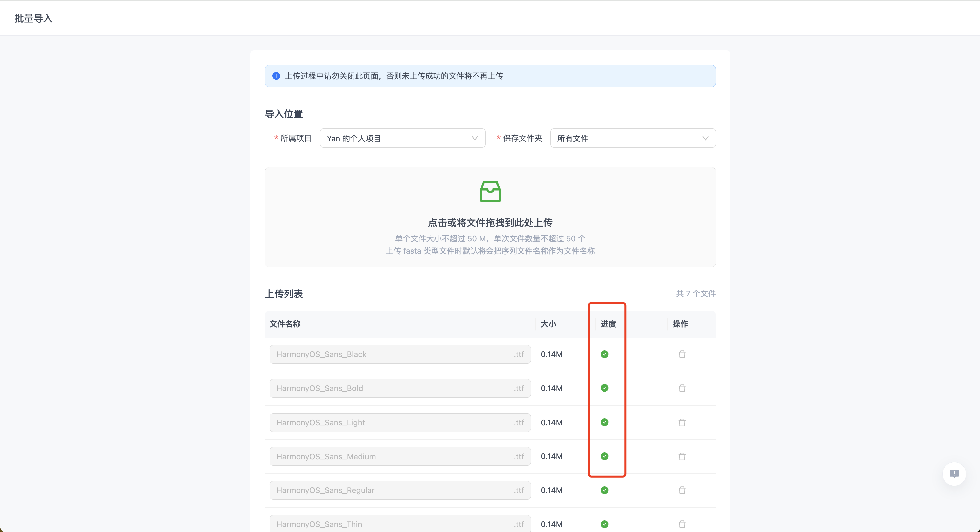This screenshot has width=980, height=532.
Task: Click trash icon for HarmonyOS_Sans_Regular
Action: 682,490
